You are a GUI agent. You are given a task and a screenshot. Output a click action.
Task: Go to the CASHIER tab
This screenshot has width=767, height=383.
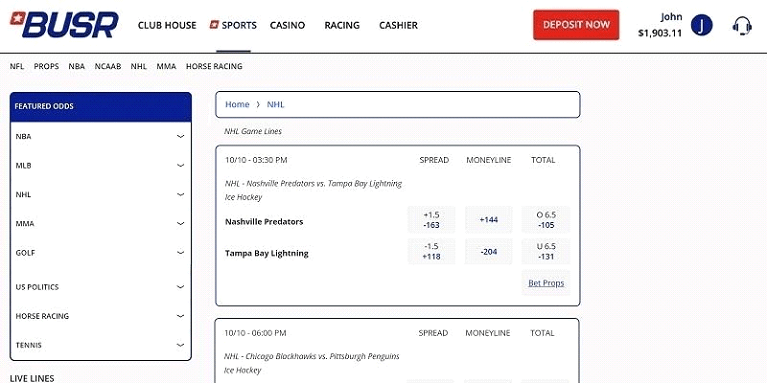398,25
